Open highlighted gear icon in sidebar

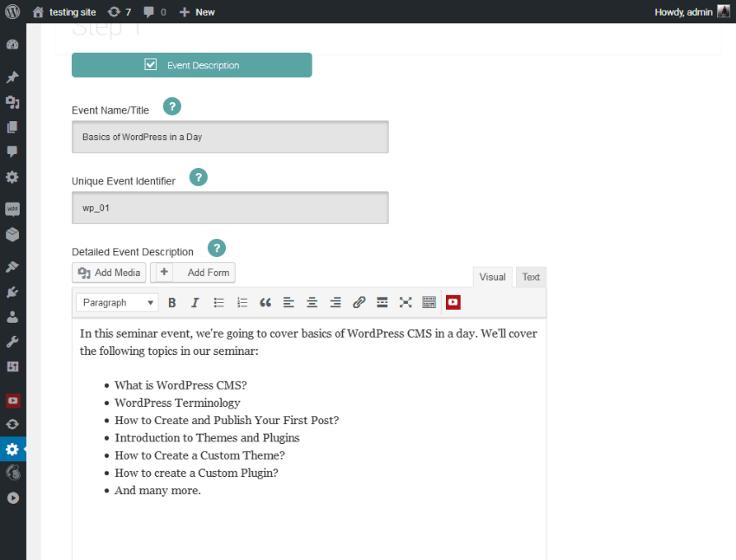coord(13,449)
